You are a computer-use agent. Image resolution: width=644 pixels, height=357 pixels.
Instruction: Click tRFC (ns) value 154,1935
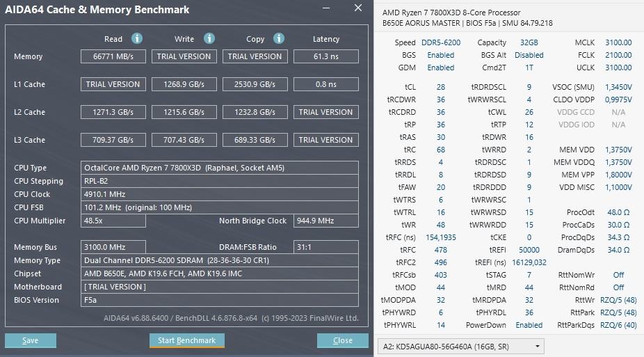pos(441,237)
